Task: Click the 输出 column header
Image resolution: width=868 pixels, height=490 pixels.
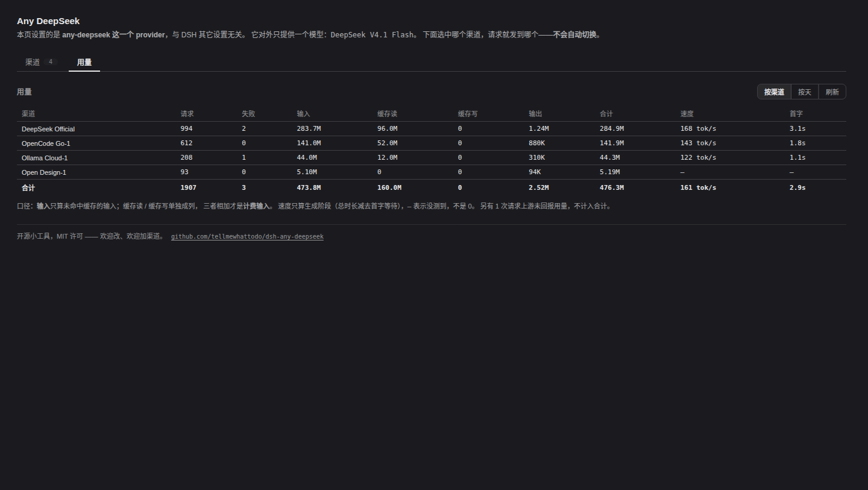Action: [535, 114]
